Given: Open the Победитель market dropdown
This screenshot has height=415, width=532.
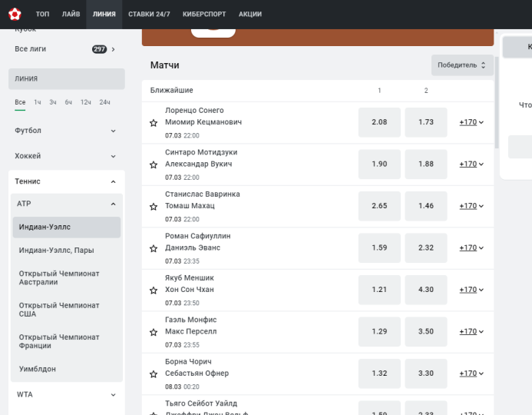Looking at the screenshot, I should click(x=462, y=65).
